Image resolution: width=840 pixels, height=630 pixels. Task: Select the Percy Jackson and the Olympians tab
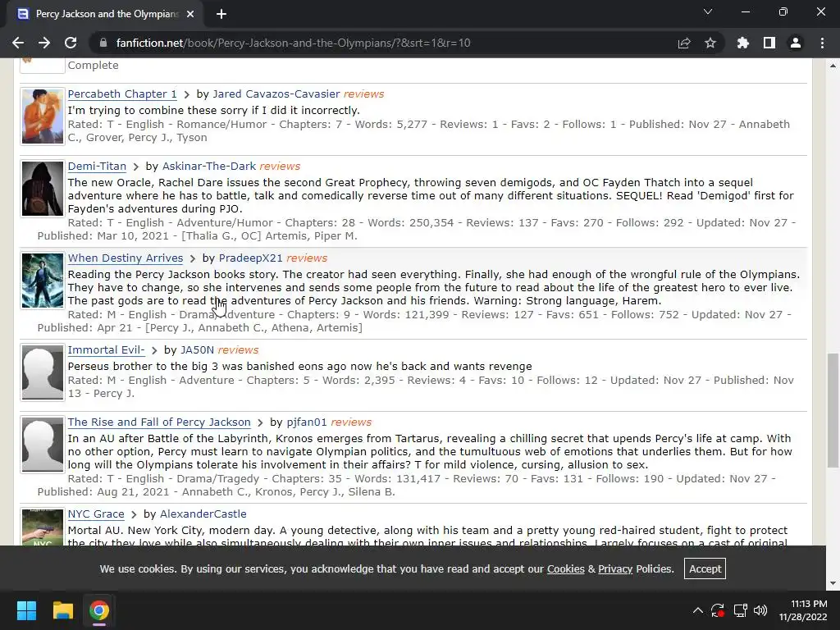click(x=106, y=14)
